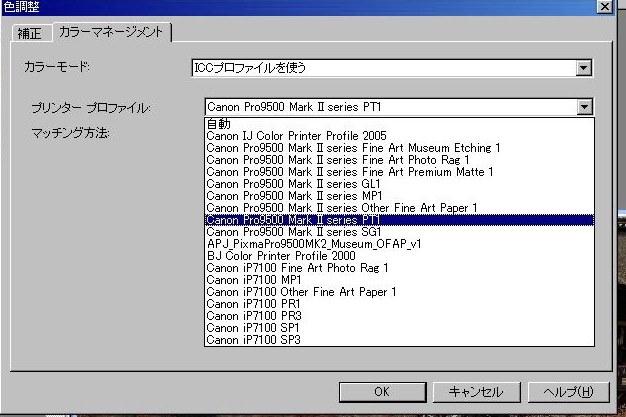Choose BJ Color Printer Profile 2000
This screenshot has width=626, height=417.
pyautogui.click(x=399, y=256)
